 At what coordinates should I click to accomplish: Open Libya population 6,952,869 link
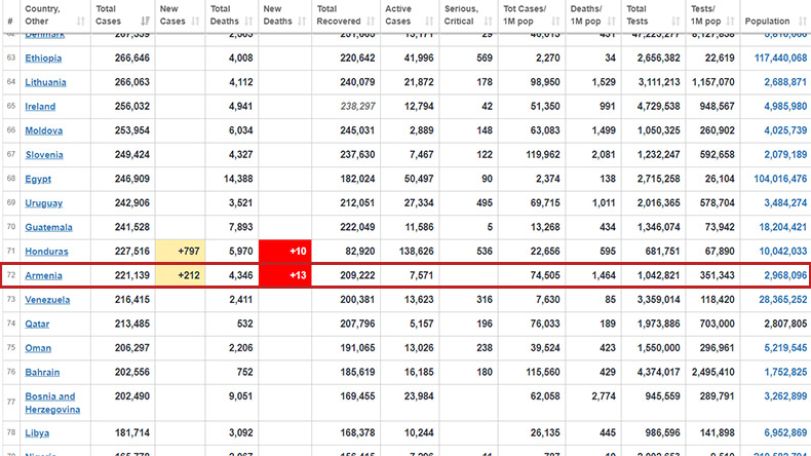pyautogui.click(x=785, y=433)
